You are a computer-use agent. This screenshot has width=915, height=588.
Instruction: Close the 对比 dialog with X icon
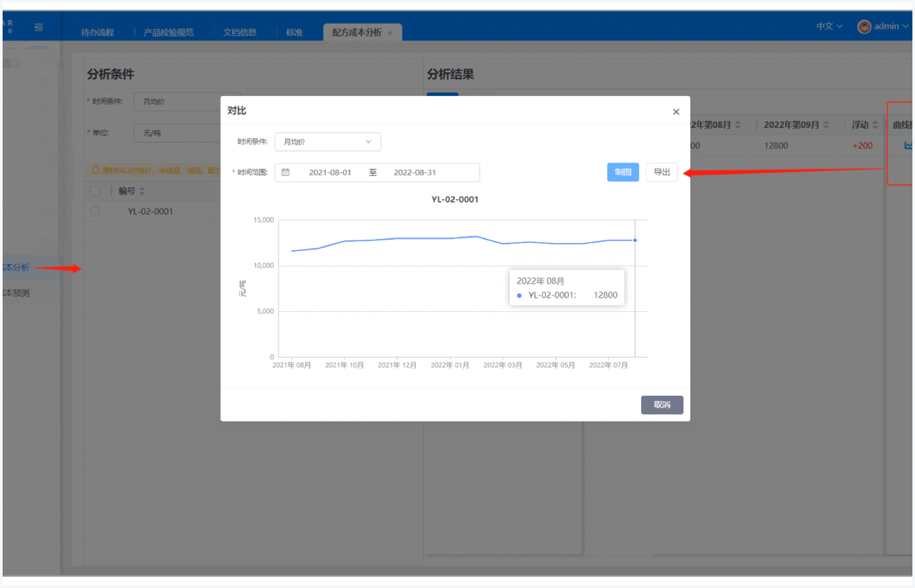pyautogui.click(x=676, y=112)
